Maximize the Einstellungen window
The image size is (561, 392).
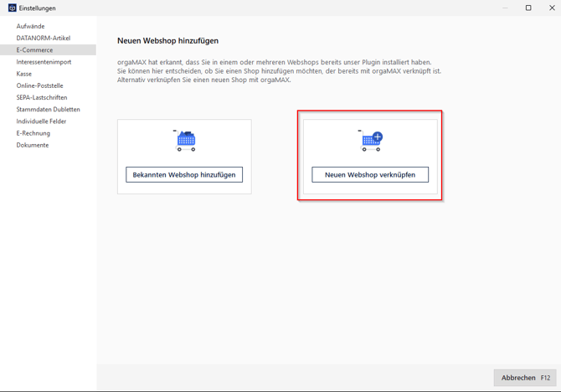(528, 8)
